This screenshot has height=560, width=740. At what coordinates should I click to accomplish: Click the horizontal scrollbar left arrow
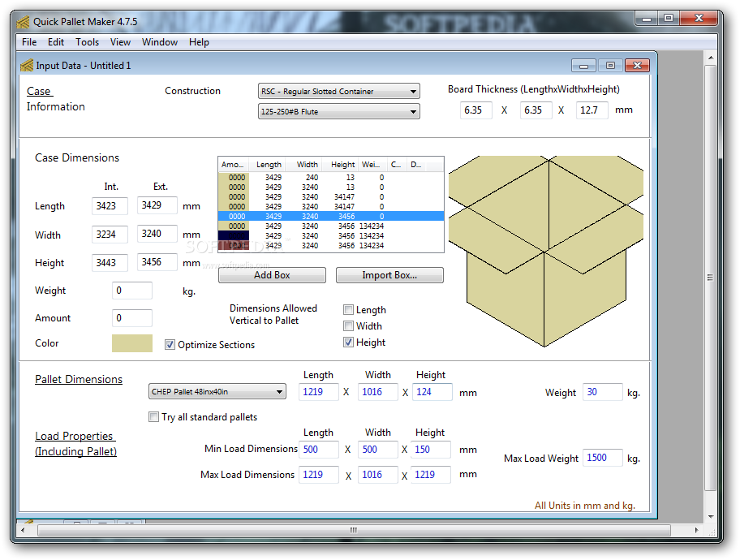23,530
